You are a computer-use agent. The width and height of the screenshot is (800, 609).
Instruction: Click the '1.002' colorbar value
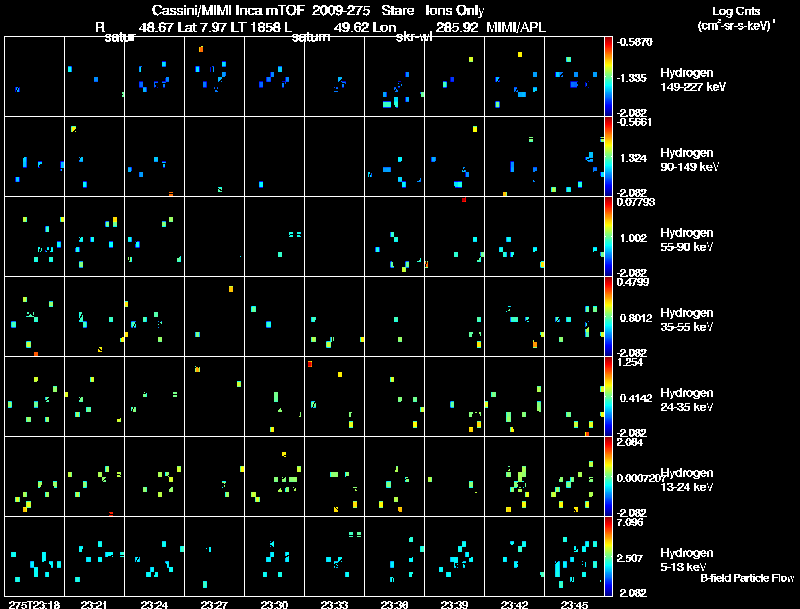click(x=633, y=238)
